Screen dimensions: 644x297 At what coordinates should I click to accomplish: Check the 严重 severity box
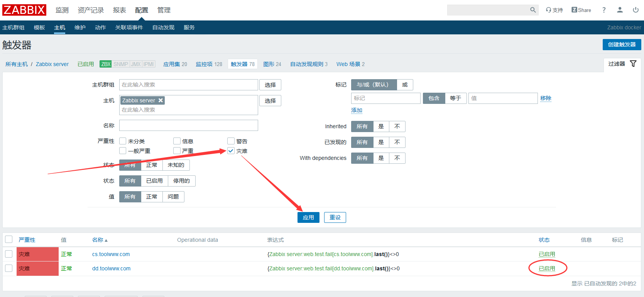[177, 151]
